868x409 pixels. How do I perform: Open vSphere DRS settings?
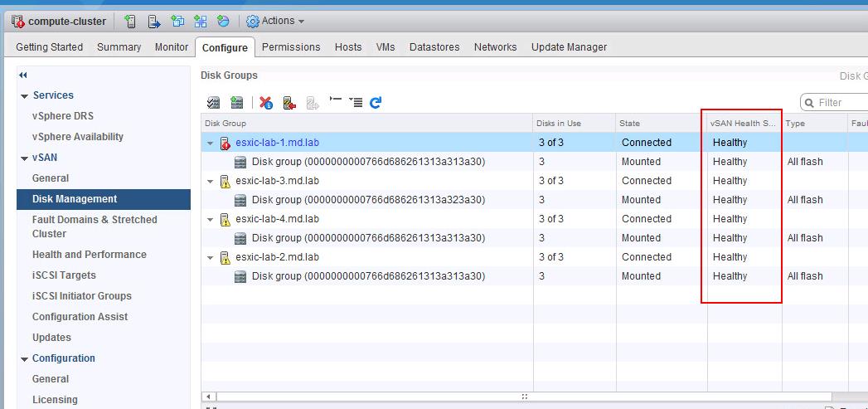tap(62, 116)
